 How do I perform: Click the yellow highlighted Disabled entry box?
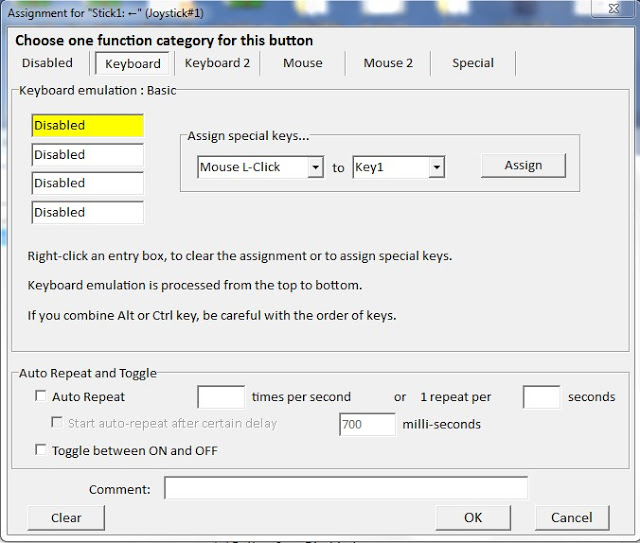pos(87,126)
